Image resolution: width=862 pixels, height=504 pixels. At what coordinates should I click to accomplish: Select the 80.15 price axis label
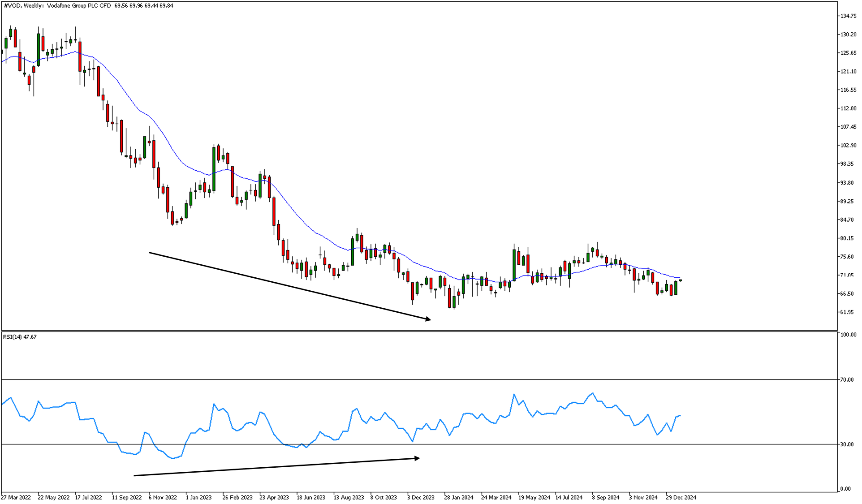[847, 238]
